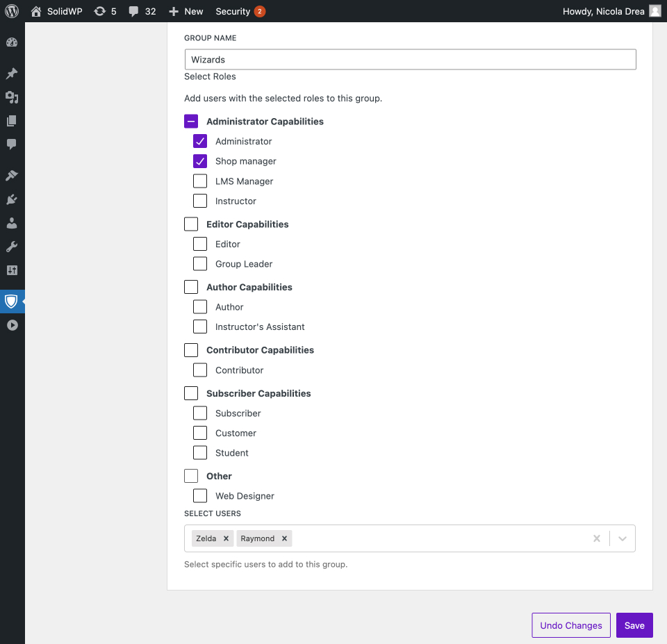Go to Plugins via the plug icon
667x644 pixels.
(12, 199)
